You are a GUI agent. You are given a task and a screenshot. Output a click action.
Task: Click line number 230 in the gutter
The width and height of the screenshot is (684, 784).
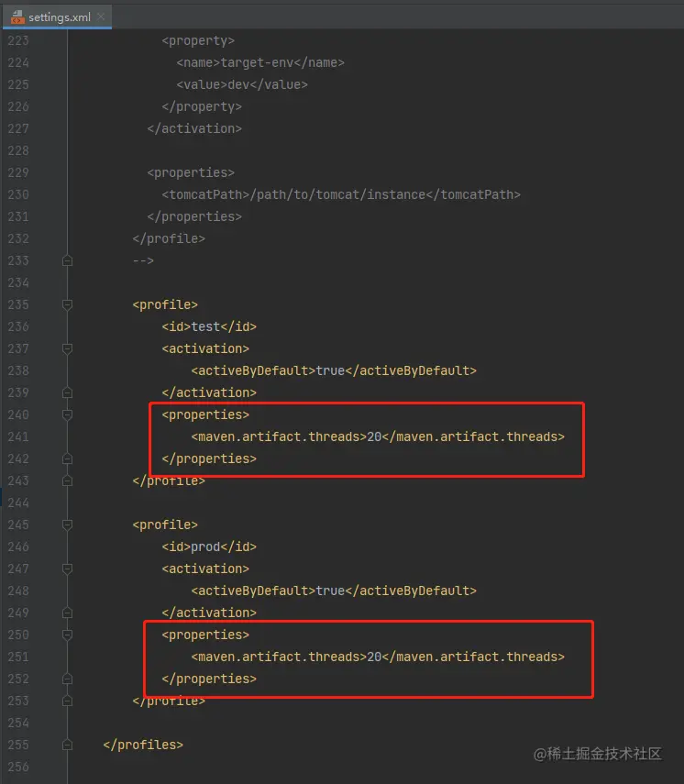tap(18, 194)
